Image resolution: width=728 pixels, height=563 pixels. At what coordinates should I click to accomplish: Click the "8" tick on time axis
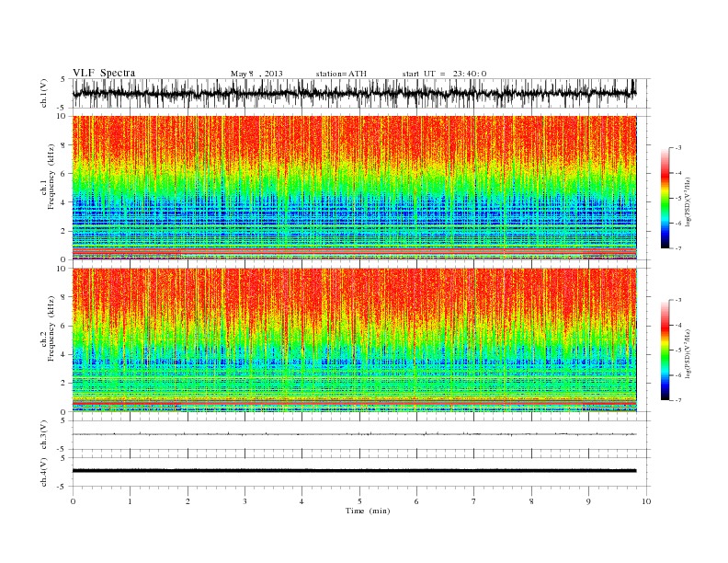531,501
